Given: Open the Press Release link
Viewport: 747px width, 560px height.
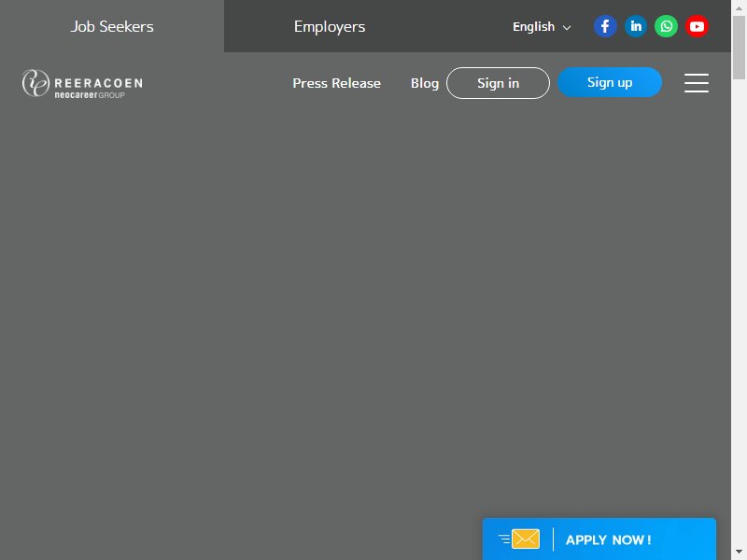Looking at the screenshot, I should (x=336, y=83).
